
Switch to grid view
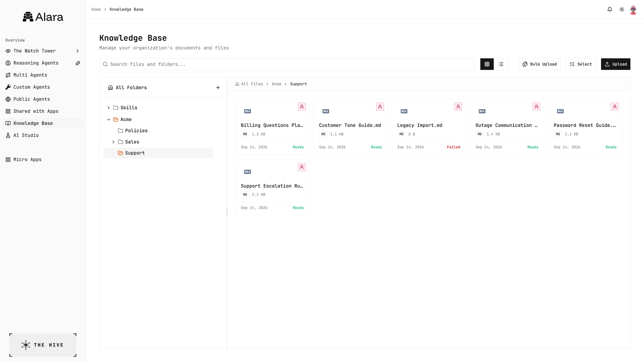(x=487, y=64)
